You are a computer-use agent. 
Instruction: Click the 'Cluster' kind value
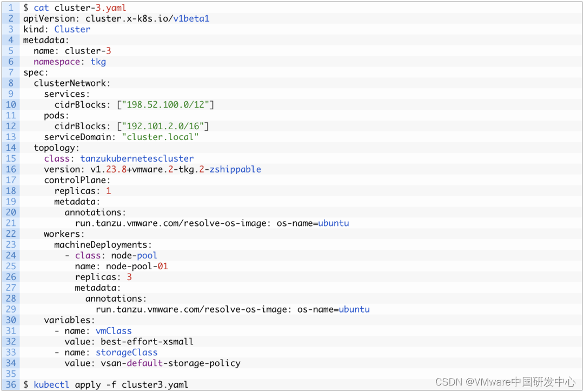click(x=72, y=29)
